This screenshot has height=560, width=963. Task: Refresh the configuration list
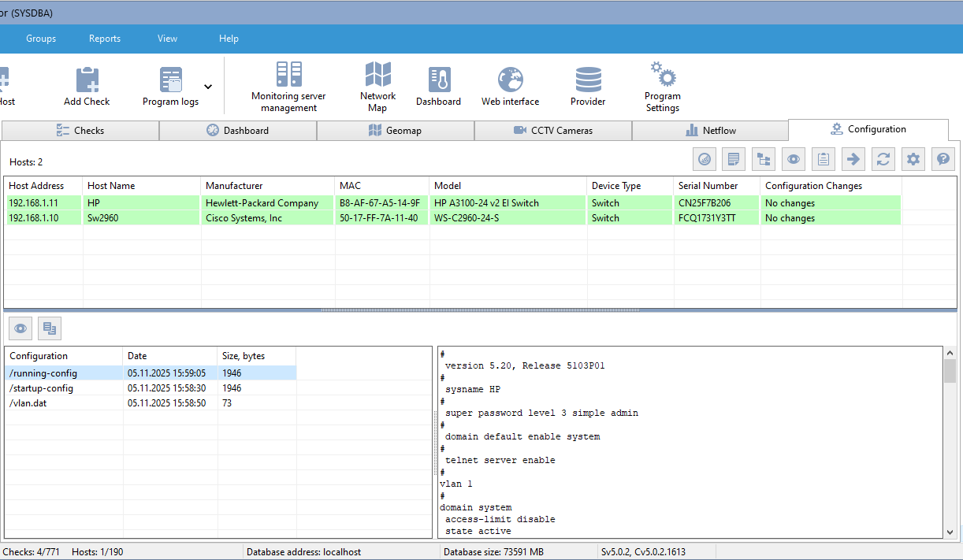click(883, 158)
